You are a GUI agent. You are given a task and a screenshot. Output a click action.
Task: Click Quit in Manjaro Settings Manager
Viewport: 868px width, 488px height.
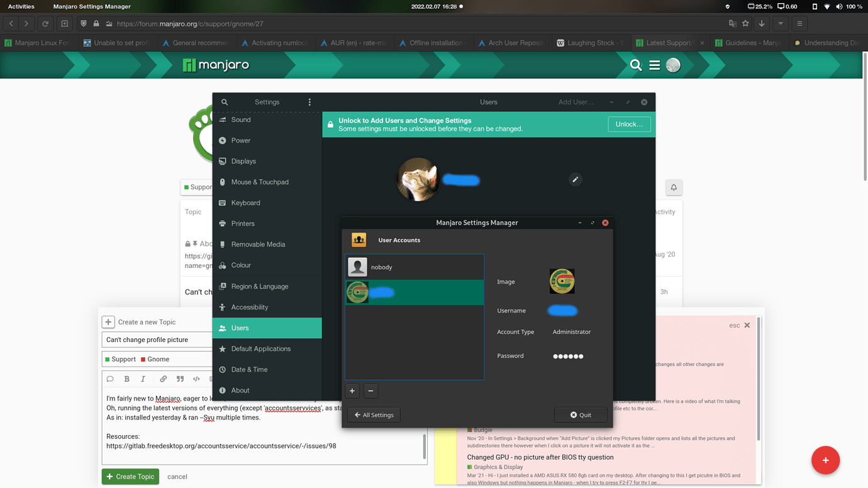coord(581,415)
